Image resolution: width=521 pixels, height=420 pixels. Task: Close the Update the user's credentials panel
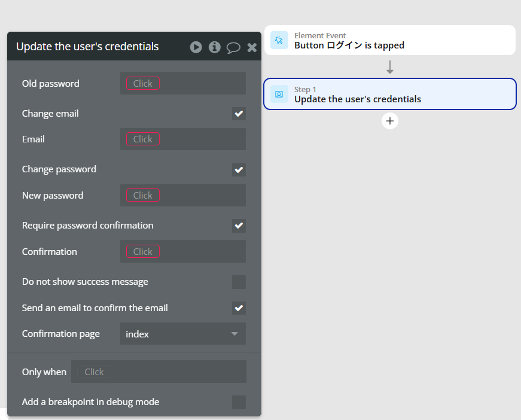pyautogui.click(x=252, y=47)
